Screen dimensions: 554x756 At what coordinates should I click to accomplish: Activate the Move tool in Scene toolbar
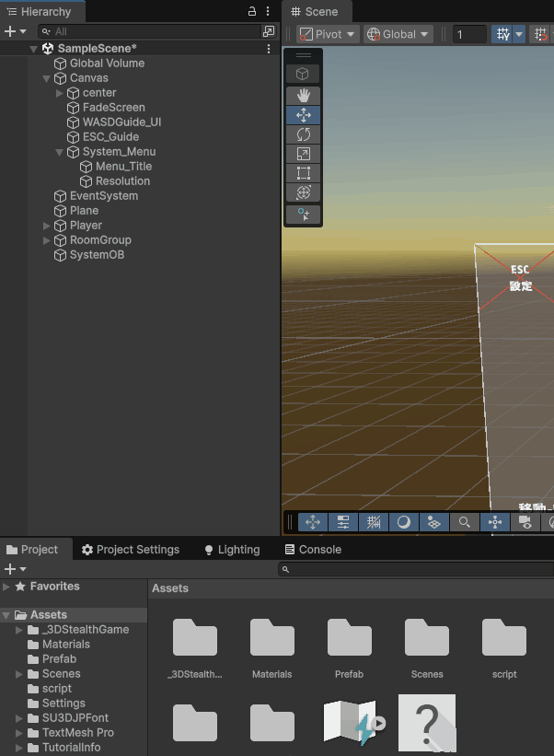pos(303,115)
